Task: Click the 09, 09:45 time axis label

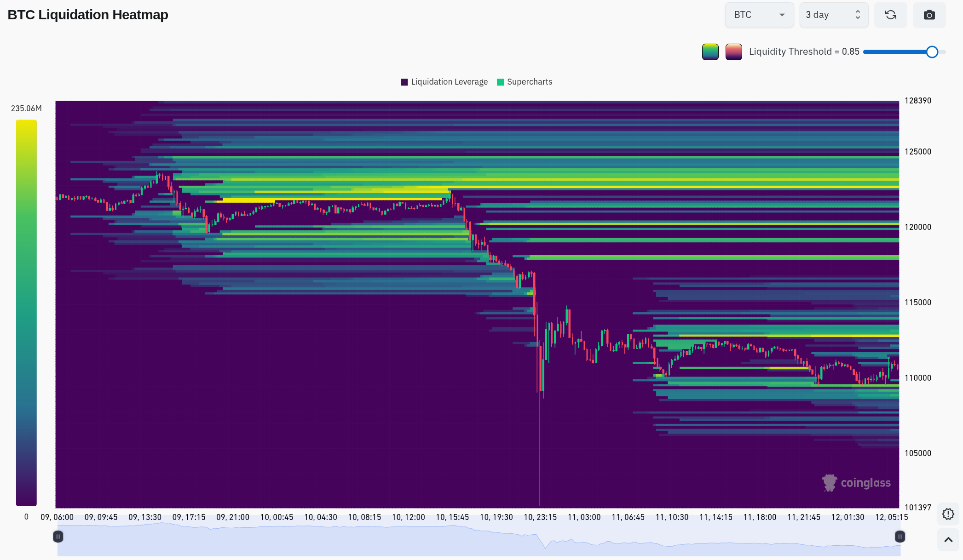Action: pyautogui.click(x=101, y=517)
